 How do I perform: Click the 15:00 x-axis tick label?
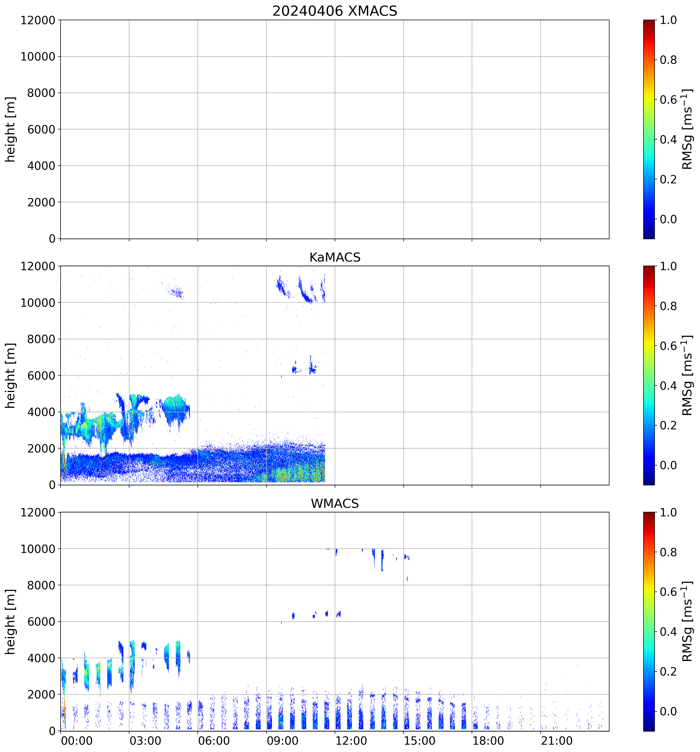click(x=419, y=740)
